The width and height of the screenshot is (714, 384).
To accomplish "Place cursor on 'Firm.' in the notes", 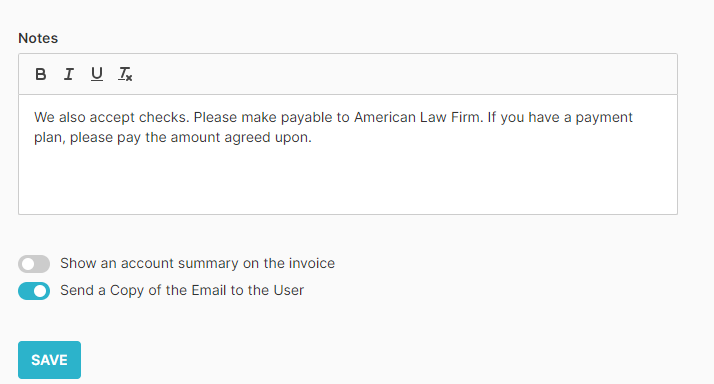I will (467, 118).
